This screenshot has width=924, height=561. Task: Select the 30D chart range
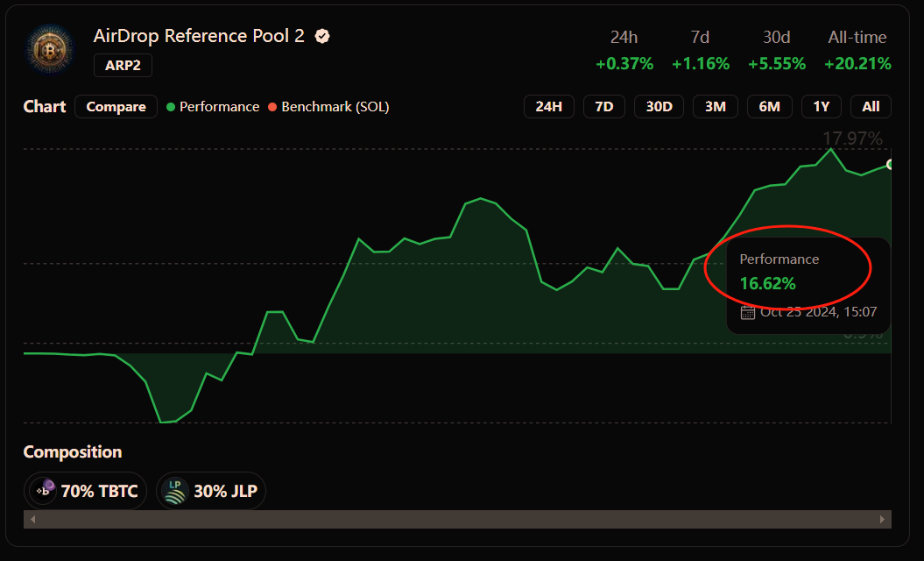pyautogui.click(x=659, y=107)
